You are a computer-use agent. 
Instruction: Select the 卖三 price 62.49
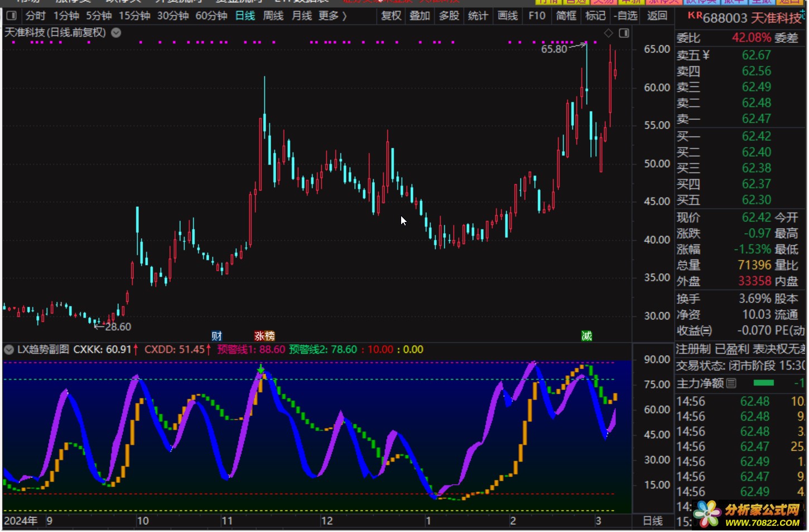[x=756, y=86]
